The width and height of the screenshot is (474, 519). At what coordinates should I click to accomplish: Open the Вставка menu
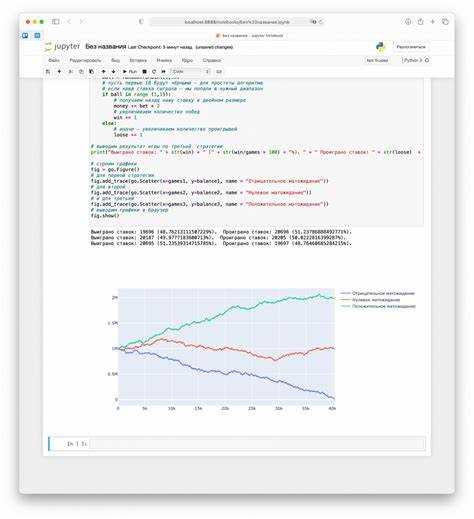(138, 60)
